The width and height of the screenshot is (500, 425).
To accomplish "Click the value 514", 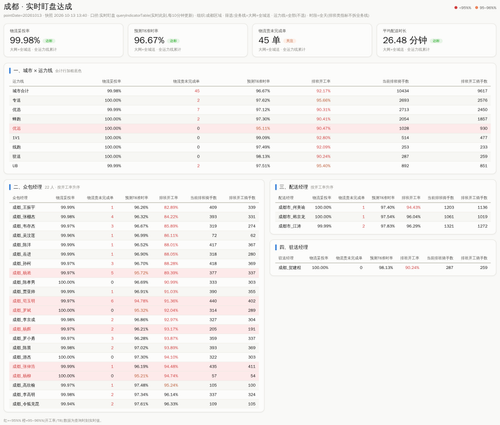I will (x=405, y=138).
